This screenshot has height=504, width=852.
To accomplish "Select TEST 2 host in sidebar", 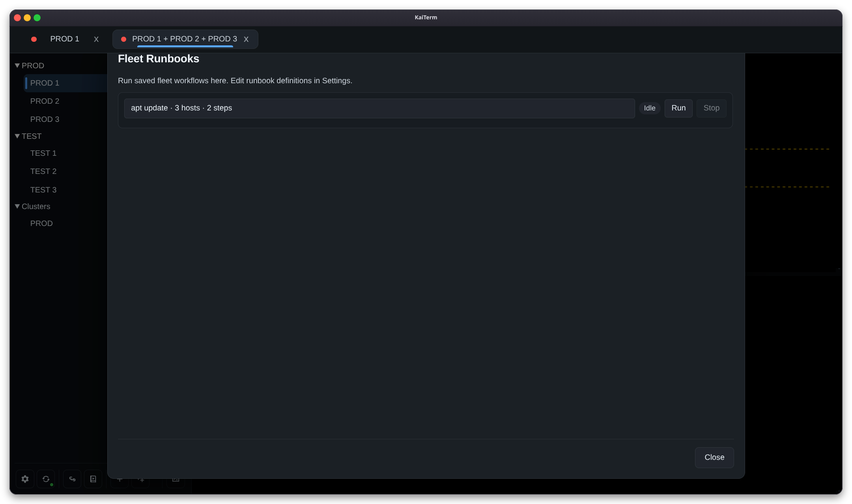I will [x=43, y=171].
